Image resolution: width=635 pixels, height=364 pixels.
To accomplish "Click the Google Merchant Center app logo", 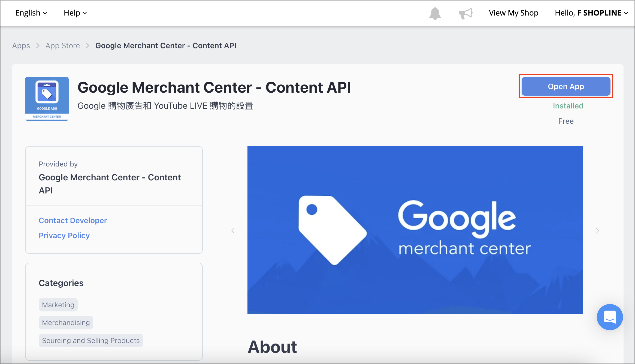I will coord(47,99).
